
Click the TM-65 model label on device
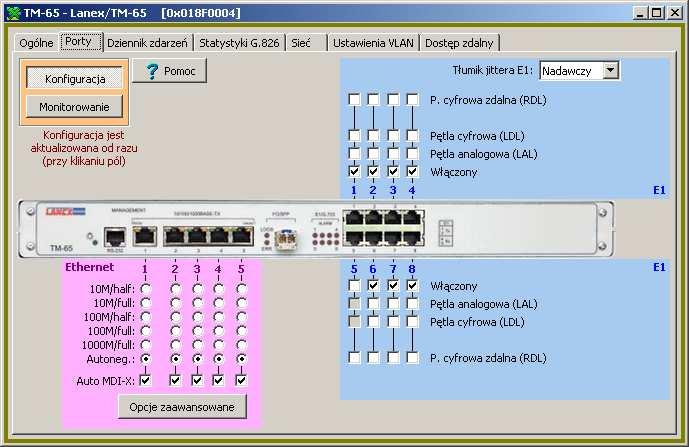click(61, 248)
